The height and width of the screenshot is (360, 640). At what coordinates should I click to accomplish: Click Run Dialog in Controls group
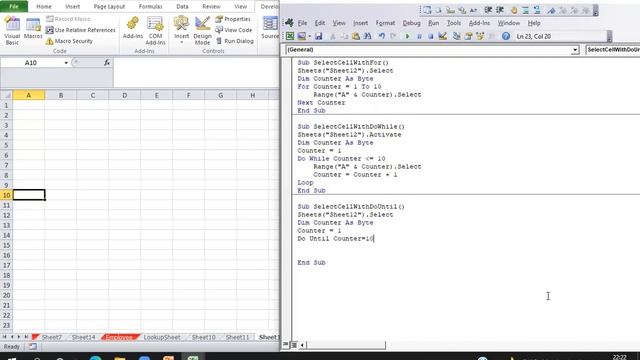[x=235, y=41]
